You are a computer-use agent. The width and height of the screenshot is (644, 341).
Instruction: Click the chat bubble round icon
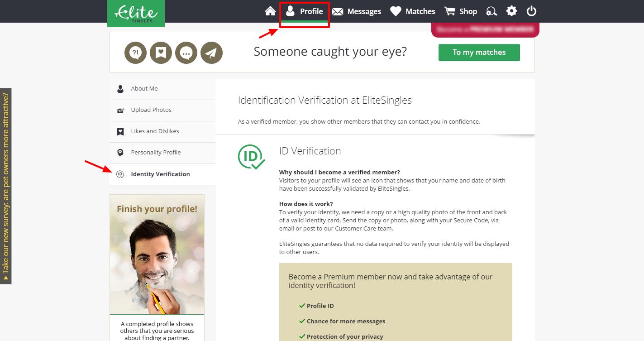tap(186, 53)
